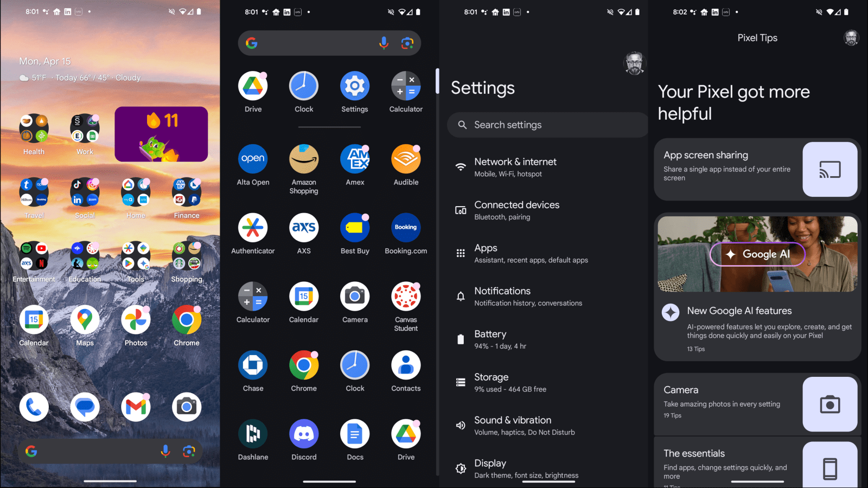Image resolution: width=868 pixels, height=488 pixels.
Task: Launch Maps from the home screen
Action: [85, 319]
